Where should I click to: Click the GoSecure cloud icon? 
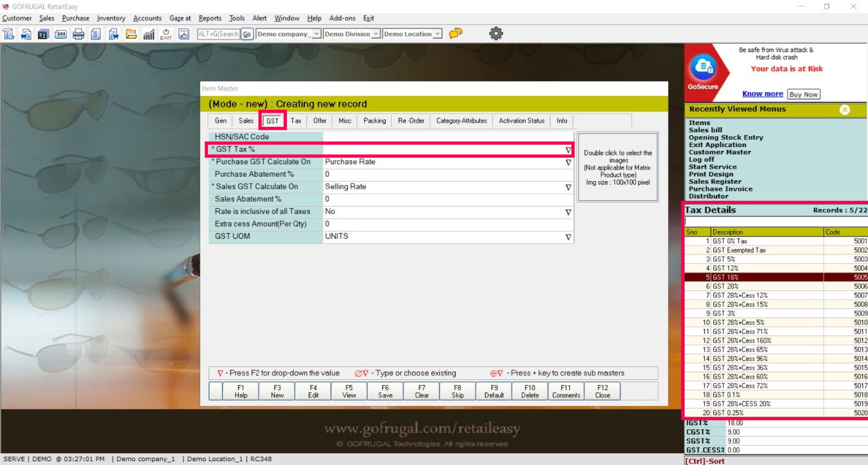click(703, 68)
